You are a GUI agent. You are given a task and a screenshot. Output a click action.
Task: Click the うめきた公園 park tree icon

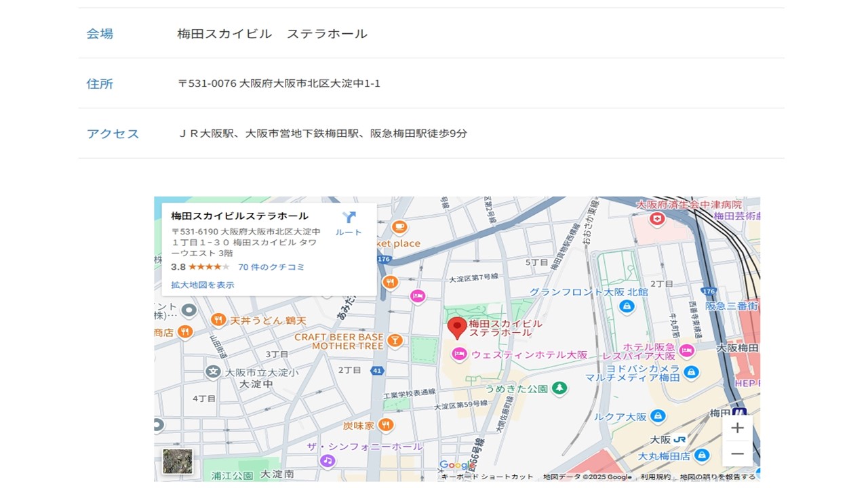[559, 388]
